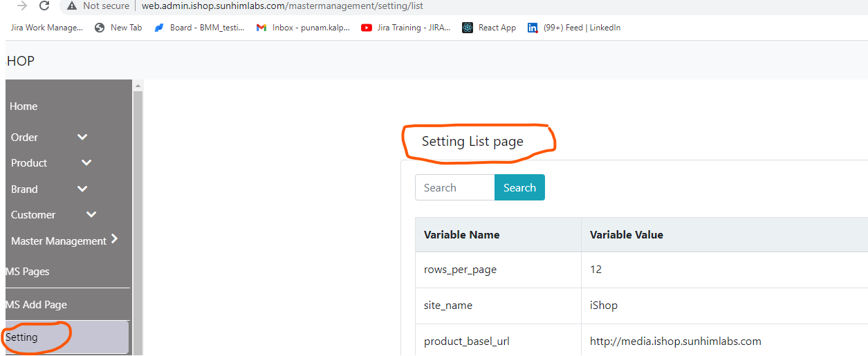Screen dimensions: 868x356
Task: Open the Gmail Inbox bookmark icon
Action: point(261,28)
